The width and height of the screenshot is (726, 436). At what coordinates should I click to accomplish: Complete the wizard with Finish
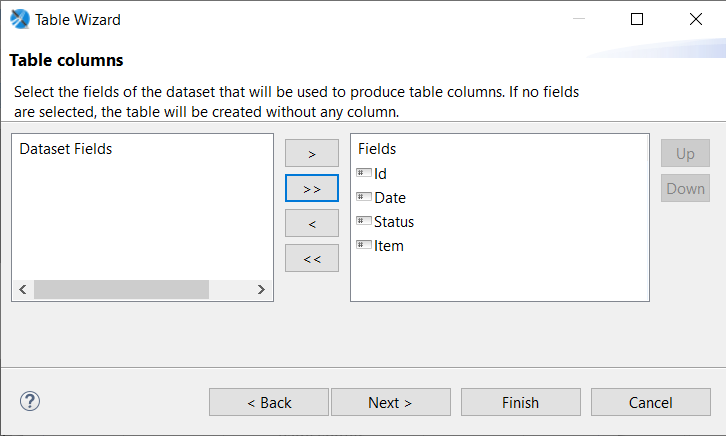521,402
